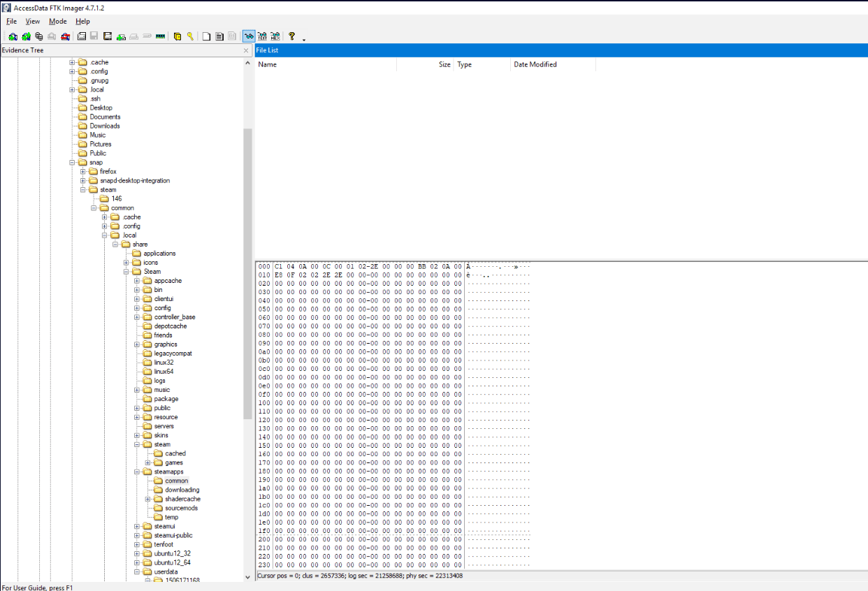This screenshot has width=868, height=591.
Task: Open the Mode menu
Action: click(58, 22)
